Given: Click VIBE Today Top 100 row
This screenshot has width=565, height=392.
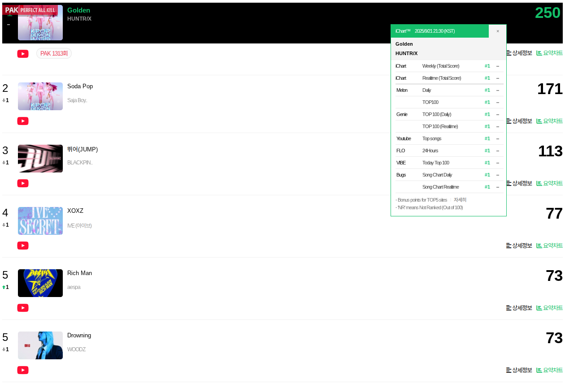Looking at the screenshot, I should click(449, 163).
